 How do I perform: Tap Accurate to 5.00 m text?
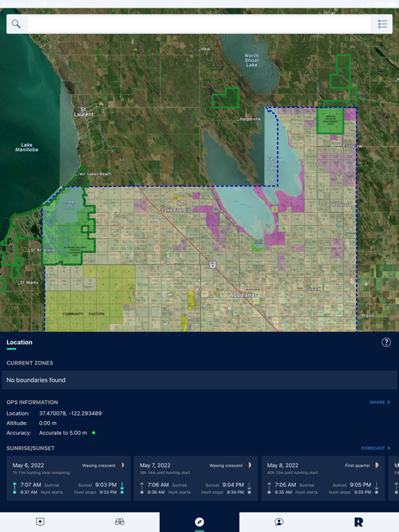[63, 433]
